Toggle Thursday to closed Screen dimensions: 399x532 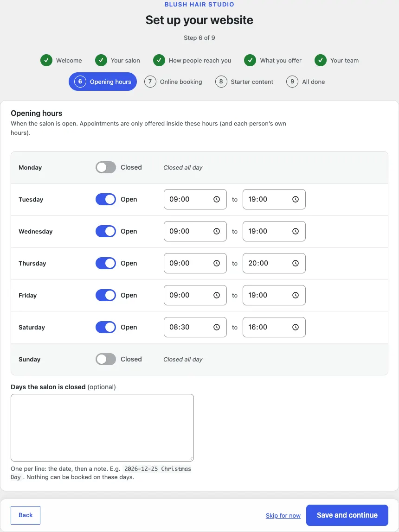click(x=106, y=263)
